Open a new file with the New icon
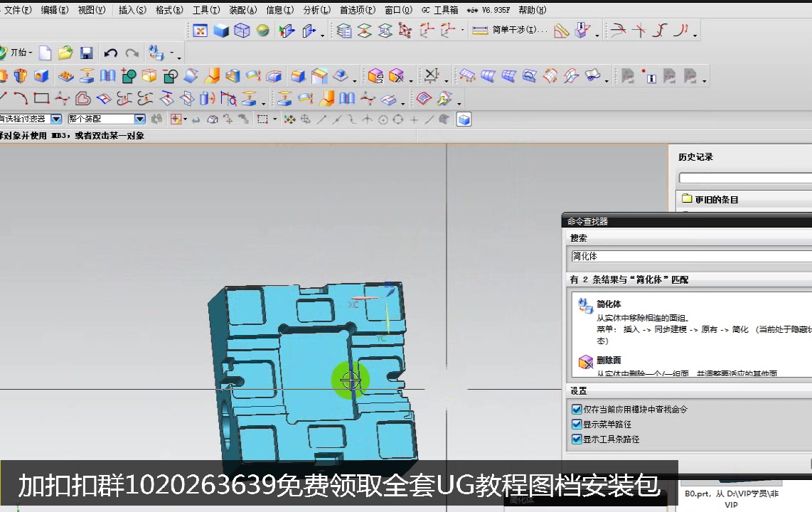 coord(44,52)
